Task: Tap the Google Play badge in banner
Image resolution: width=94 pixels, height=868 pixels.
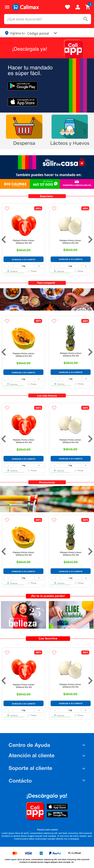Action: (23, 86)
